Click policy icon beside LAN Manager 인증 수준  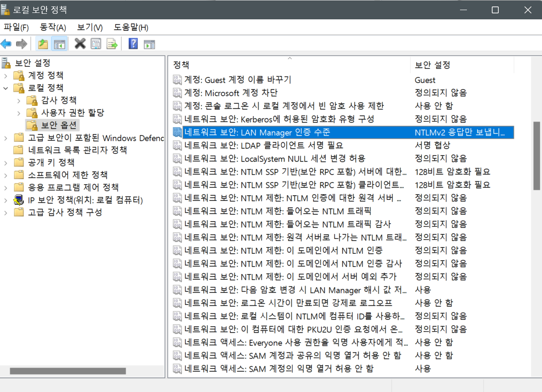(x=177, y=132)
